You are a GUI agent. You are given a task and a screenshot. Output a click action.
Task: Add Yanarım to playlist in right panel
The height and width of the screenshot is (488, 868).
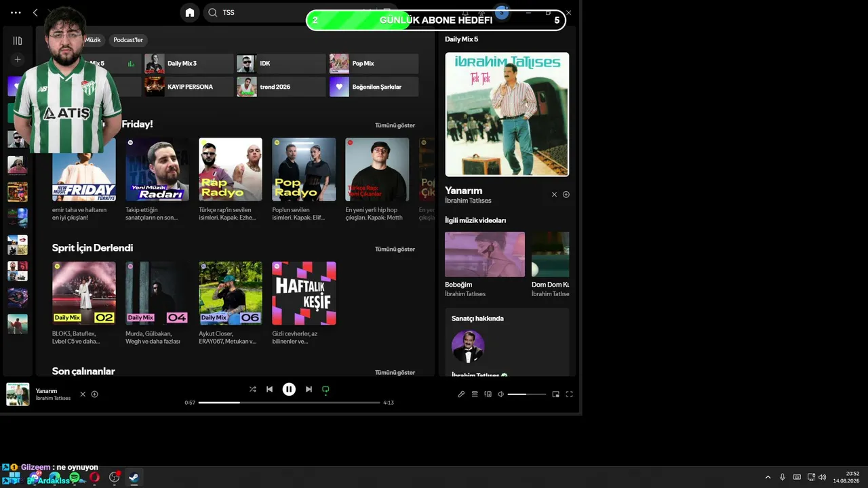click(x=566, y=195)
